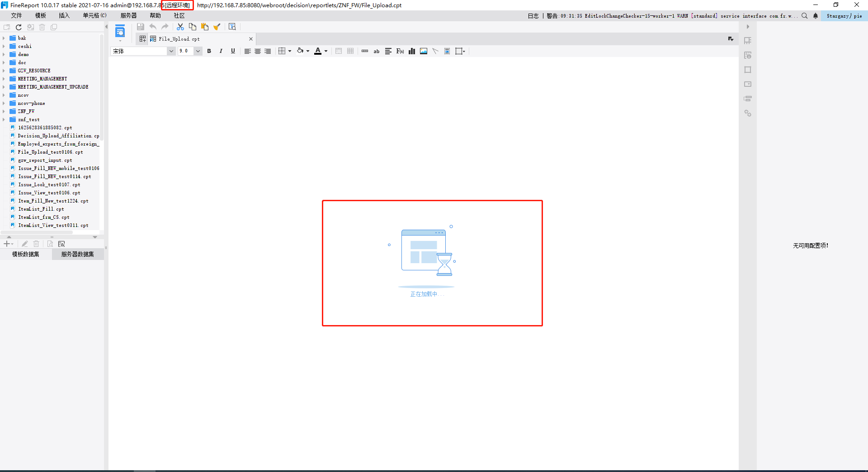
Task: Insert a formula with the F(x) icon
Action: (400, 51)
